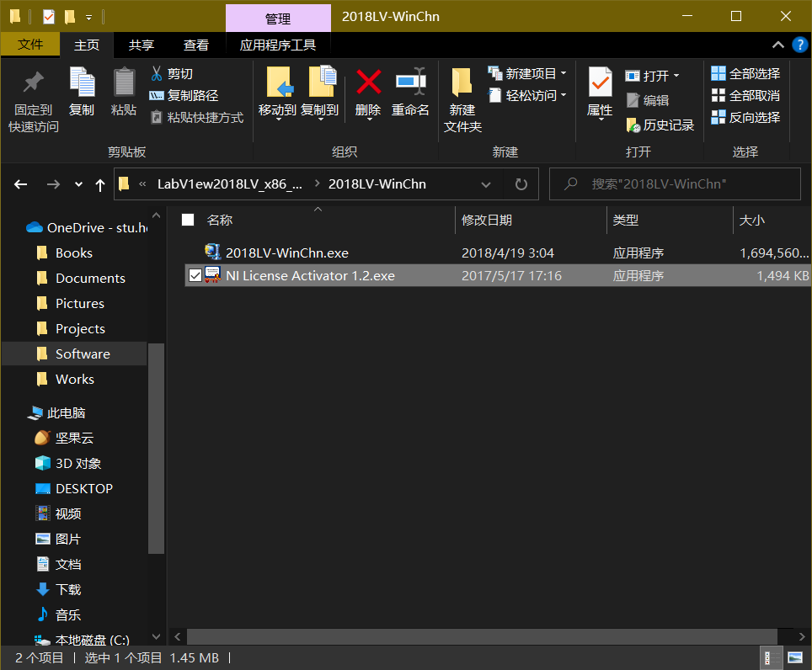Expand the Easy Access (轻松访问) dropdown

[564, 95]
